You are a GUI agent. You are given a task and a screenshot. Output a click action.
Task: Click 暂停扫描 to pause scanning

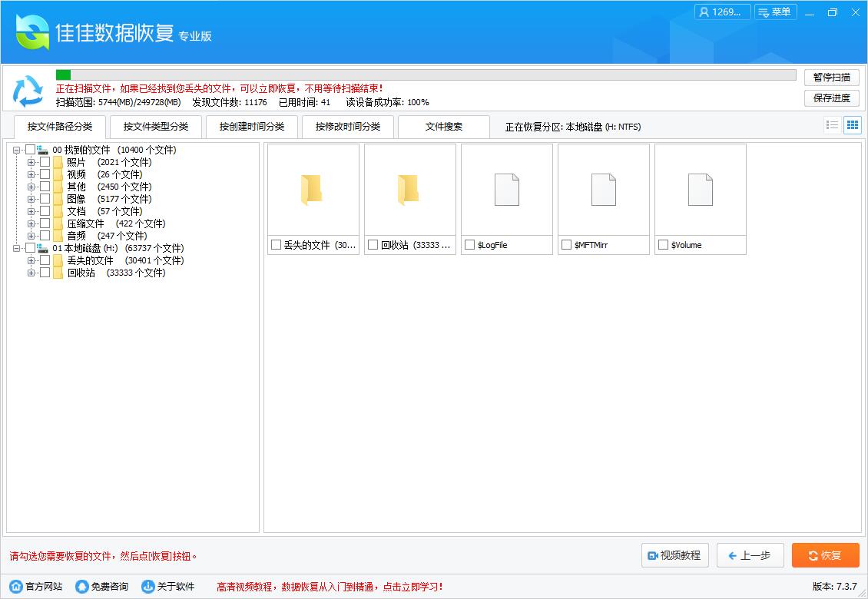831,78
